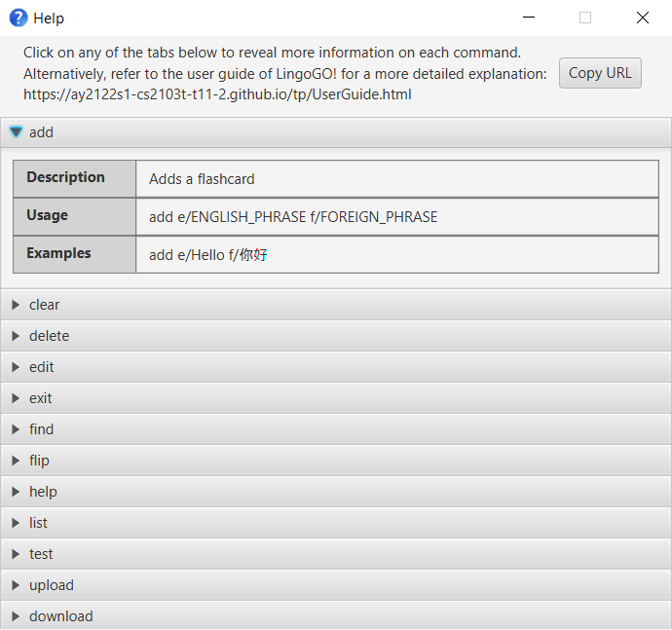
Task: Expand the delete command section
Action: (x=49, y=336)
